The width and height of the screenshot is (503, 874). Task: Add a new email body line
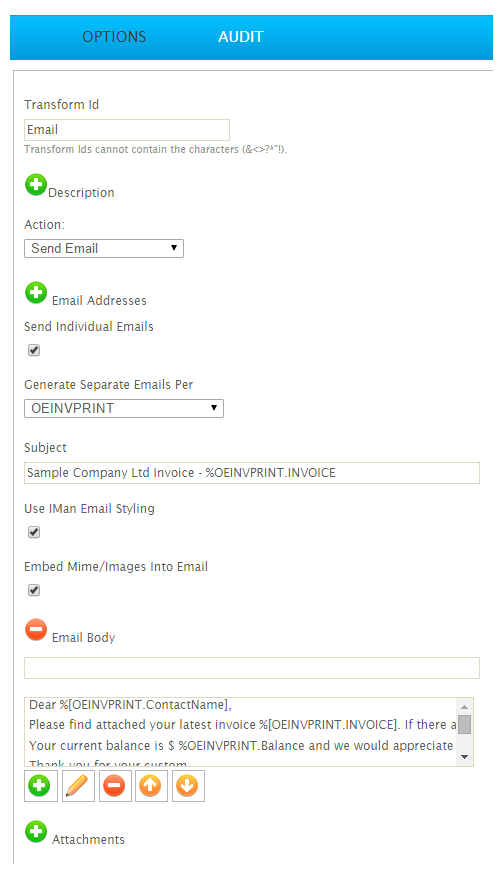coord(41,786)
